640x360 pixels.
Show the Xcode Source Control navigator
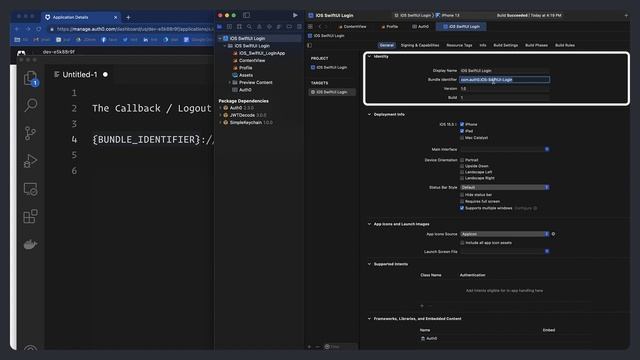tap(229, 27)
